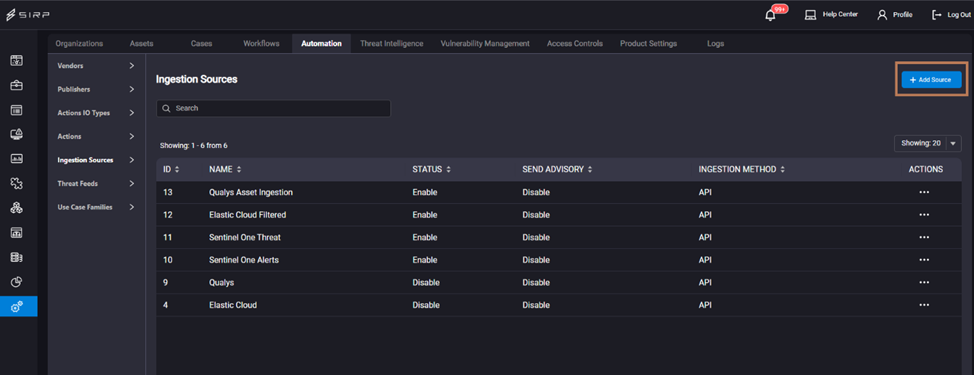The height and width of the screenshot is (375, 974).
Task: Switch to the Product Settings tab
Action: click(x=649, y=43)
